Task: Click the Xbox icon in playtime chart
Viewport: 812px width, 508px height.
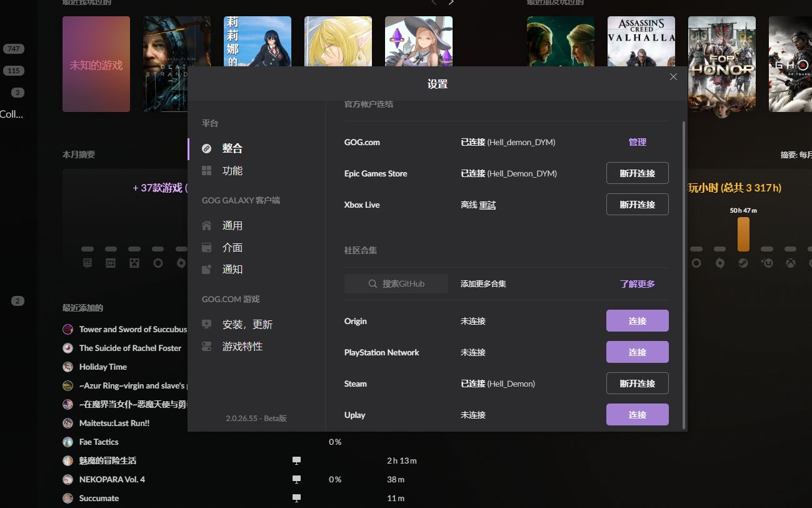Action: [791, 263]
